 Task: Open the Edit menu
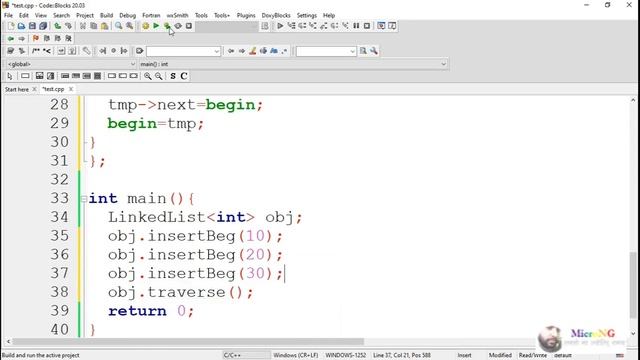pos(24,15)
